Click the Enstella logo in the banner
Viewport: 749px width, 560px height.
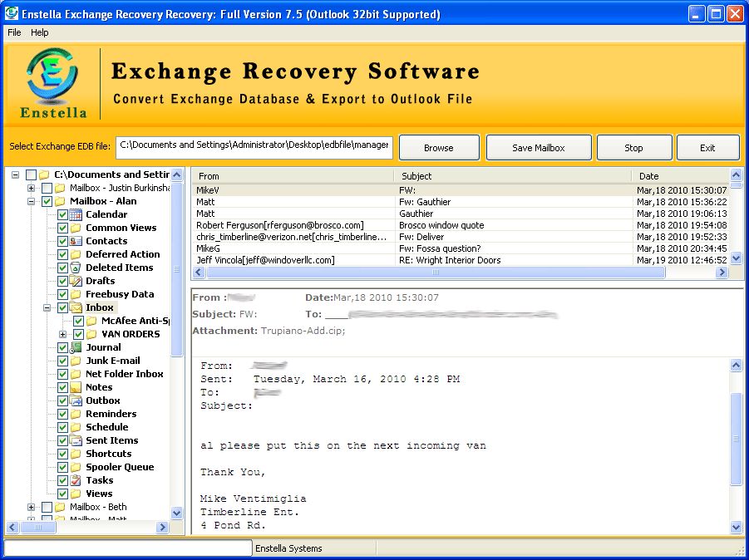[x=52, y=83]
